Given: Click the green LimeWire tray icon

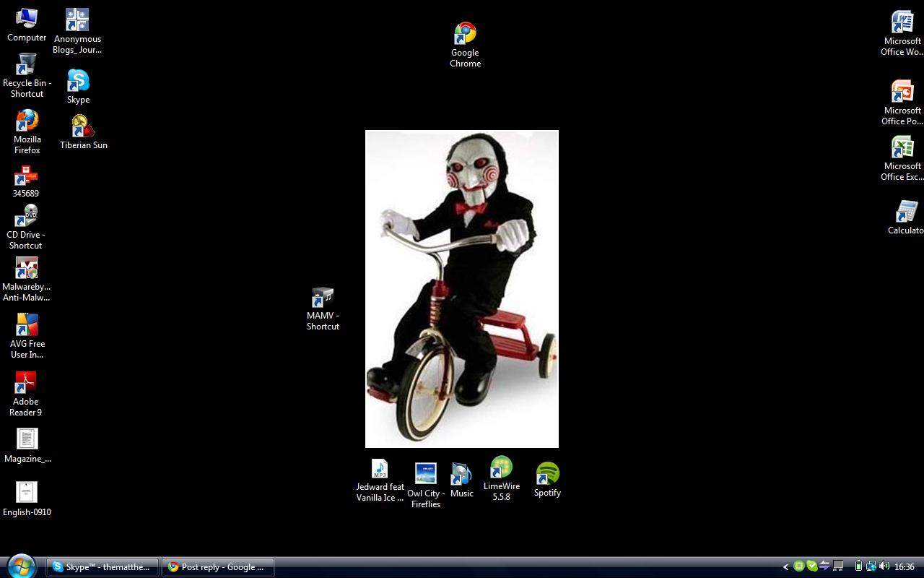Looking at the screenshot, I should pos(799,566).
